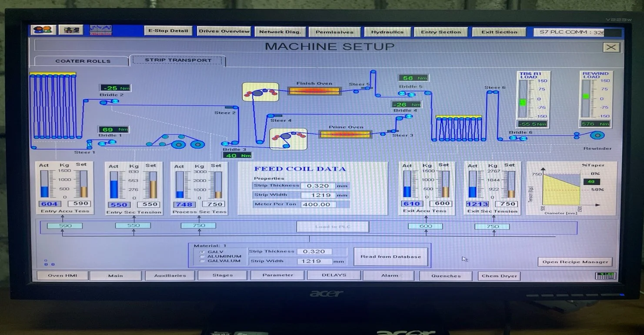This screenshot has height=335, width=644.
Task: Select the GALV material radio button
Action: 202,252
